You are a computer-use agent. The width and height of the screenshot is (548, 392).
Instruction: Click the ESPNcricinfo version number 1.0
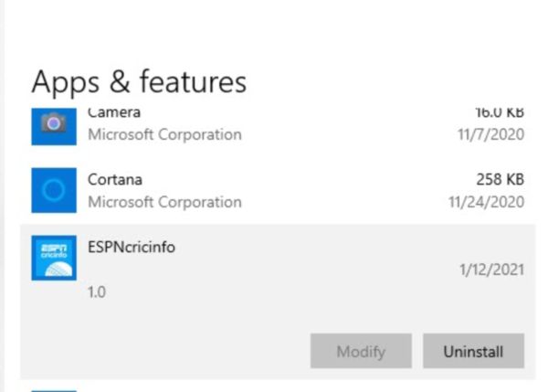[97, 294]
